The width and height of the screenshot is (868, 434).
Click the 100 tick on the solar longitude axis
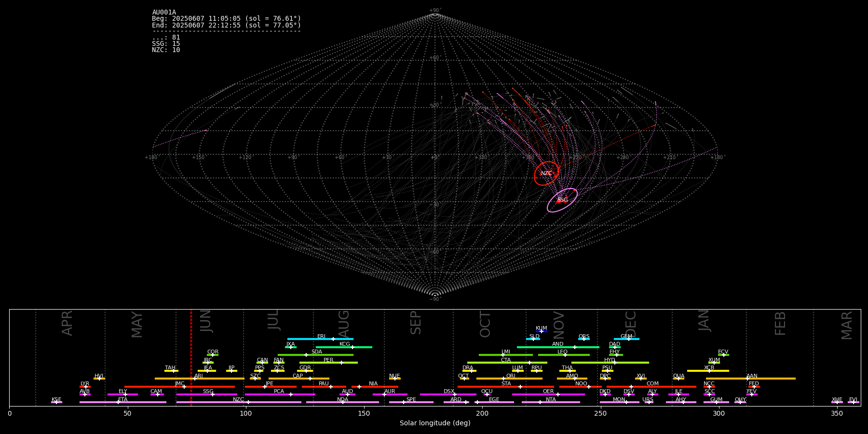coord(246,413)
